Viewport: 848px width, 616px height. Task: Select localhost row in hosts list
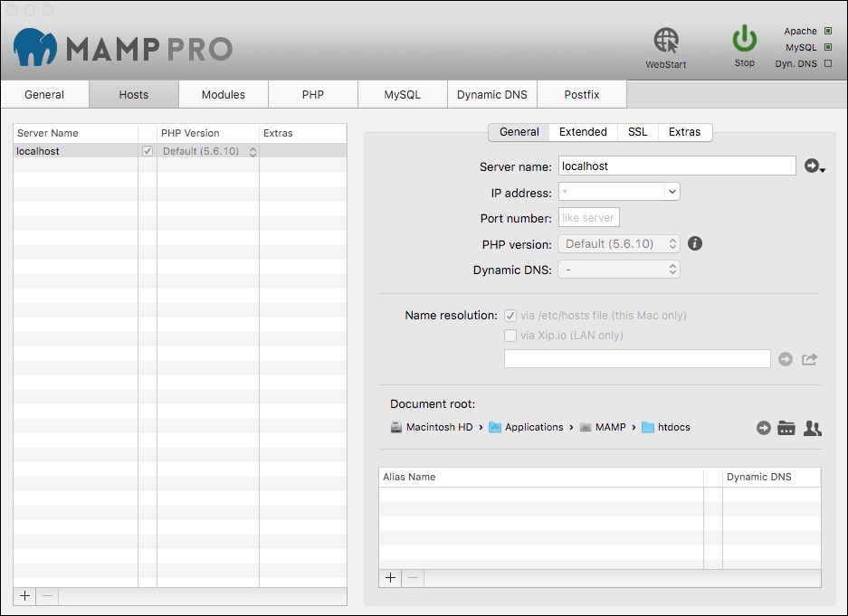tap(180, 151)
